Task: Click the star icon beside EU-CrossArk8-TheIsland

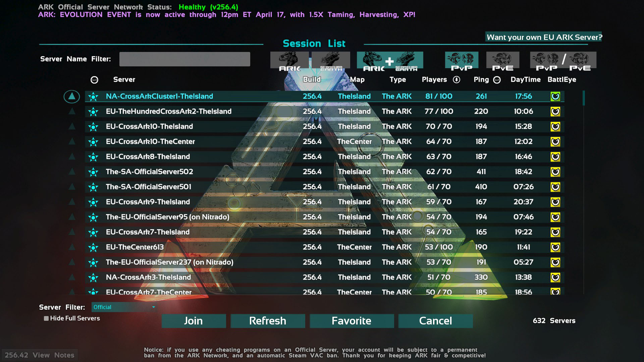Action: tap(93, 157)
